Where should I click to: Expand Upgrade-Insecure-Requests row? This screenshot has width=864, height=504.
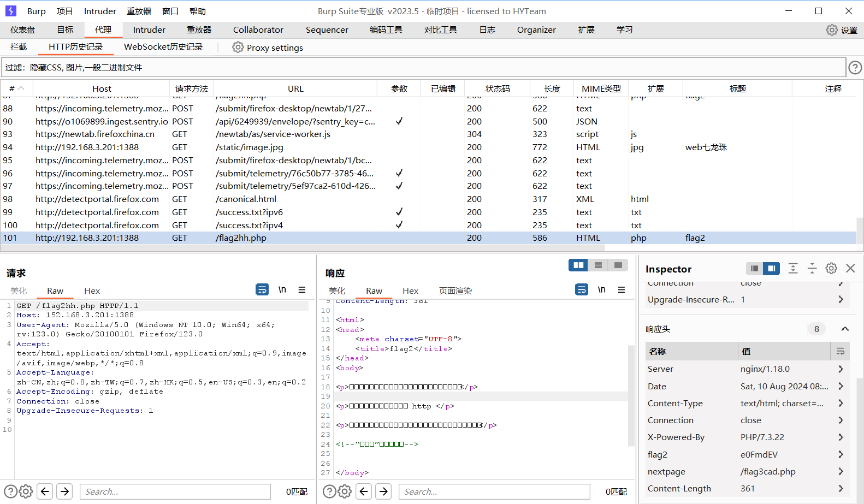point(841,299)
